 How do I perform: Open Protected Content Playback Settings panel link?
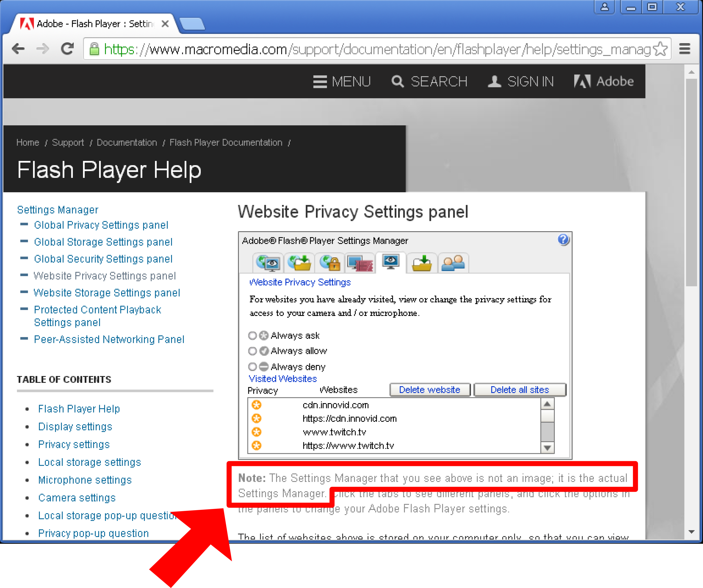click(x=97, y=316)
